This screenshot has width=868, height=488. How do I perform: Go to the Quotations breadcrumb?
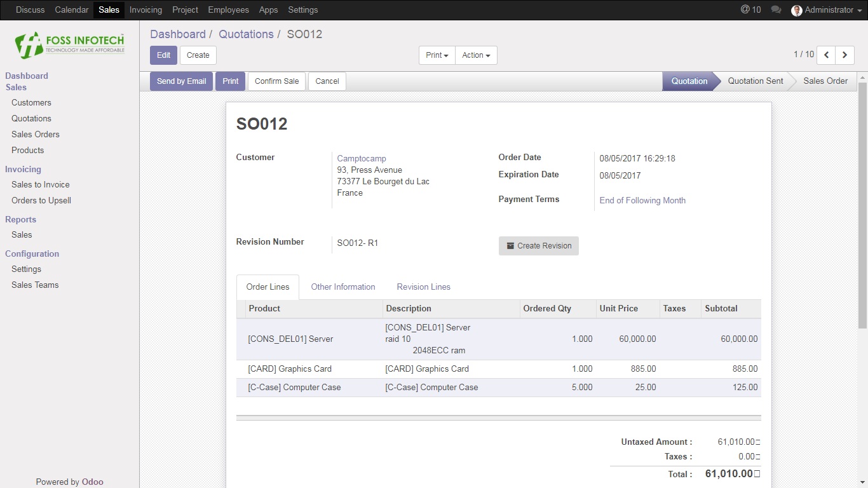pyautogui.click(x=246, y=34)
